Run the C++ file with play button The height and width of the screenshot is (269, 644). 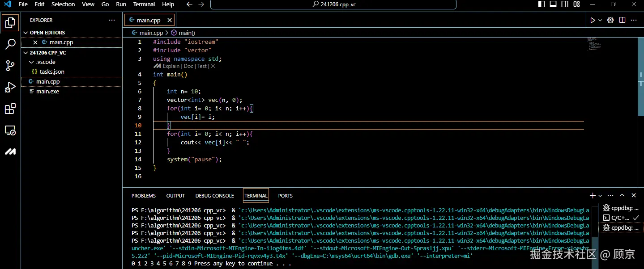tap(593, 20)
